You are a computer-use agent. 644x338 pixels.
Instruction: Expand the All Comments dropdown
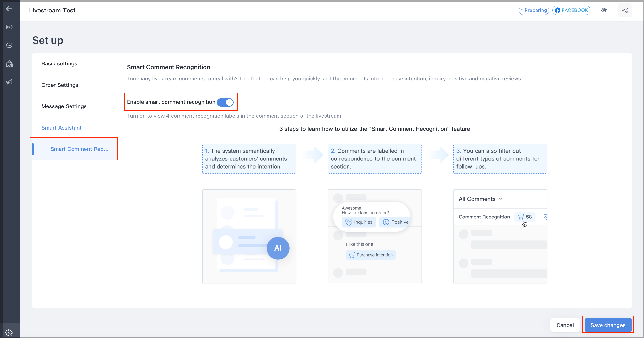[x=480, y=199]
